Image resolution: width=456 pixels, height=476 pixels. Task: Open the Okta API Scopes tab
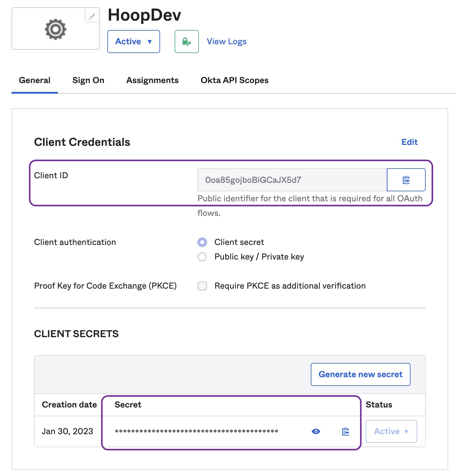[x=234, y=80]
